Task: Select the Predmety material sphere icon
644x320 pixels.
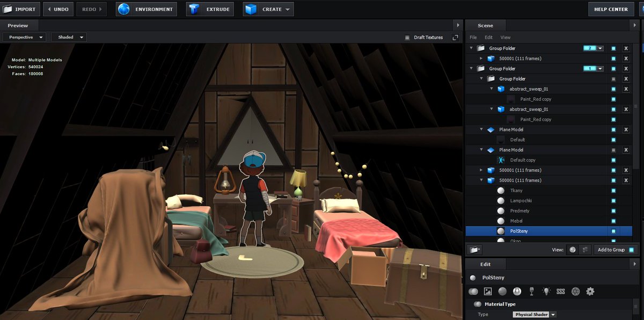Action: click(501, 211)
